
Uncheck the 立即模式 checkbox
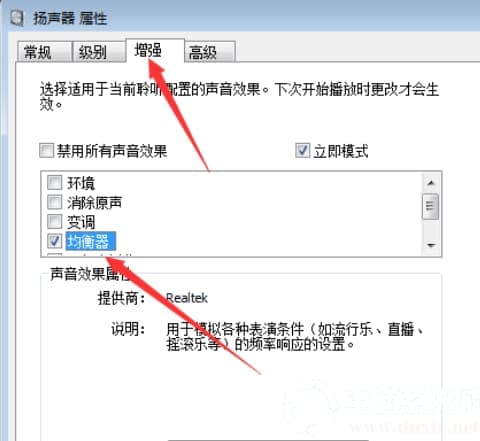click(303, 150)
